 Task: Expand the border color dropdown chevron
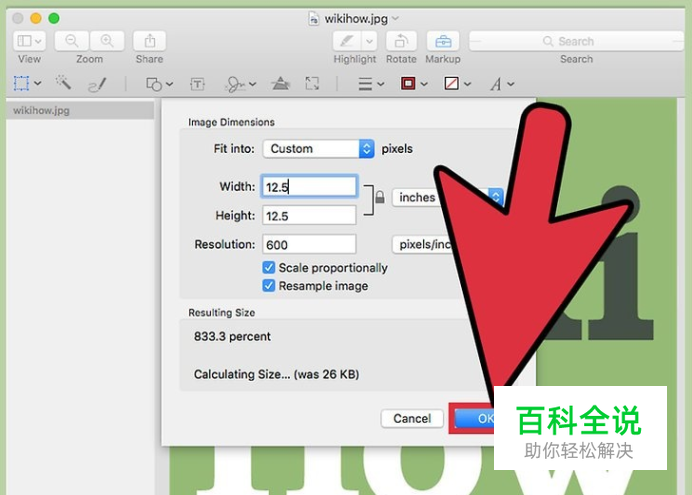point(424,84)
